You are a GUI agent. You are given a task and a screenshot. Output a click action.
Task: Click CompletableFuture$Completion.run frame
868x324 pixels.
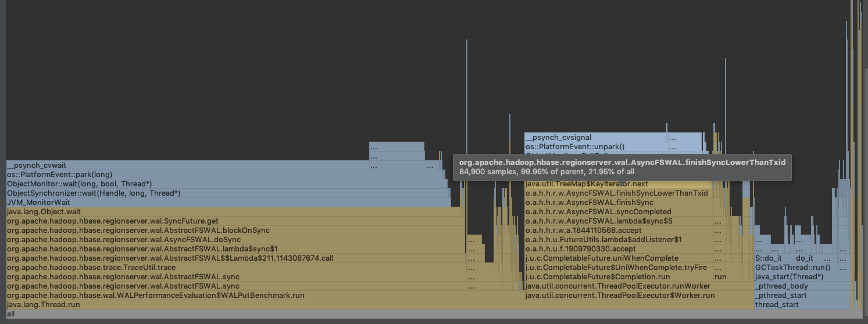pos(619,277)
